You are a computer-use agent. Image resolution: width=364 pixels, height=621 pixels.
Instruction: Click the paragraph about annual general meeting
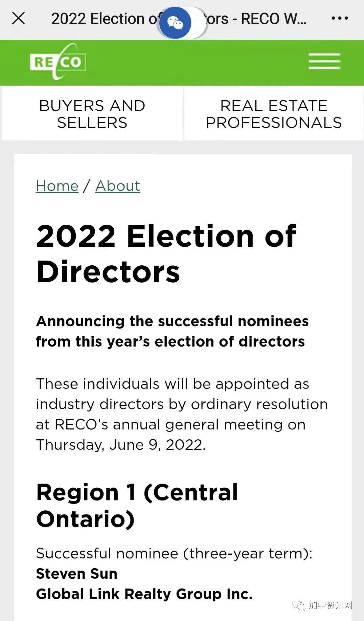[181, 414]
